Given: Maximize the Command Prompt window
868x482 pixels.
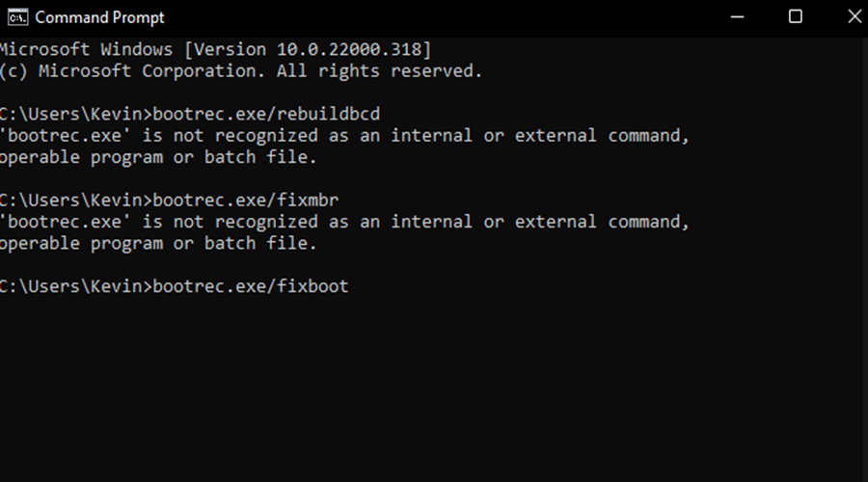Looking at the screenshot, I should (x=796, y=16).
